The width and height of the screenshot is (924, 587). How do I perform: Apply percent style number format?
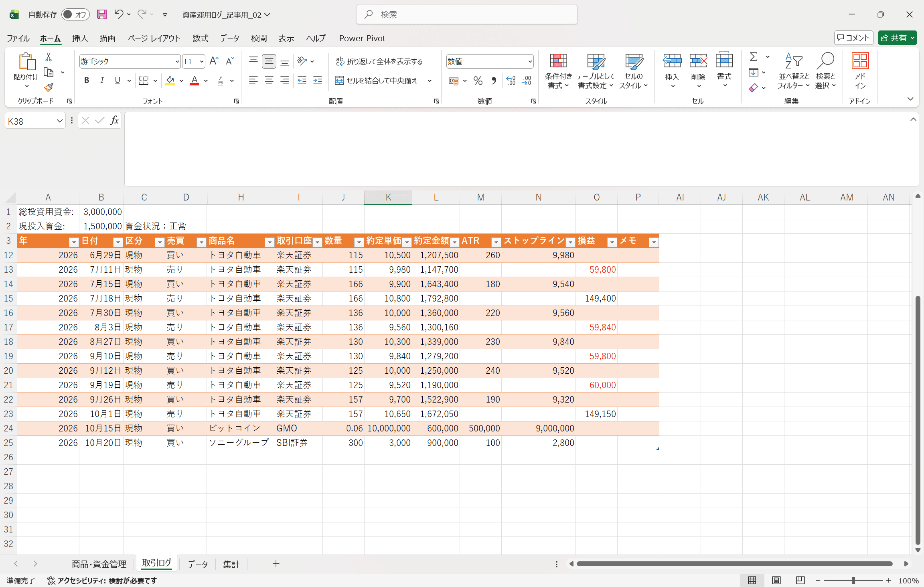[478, 81]
